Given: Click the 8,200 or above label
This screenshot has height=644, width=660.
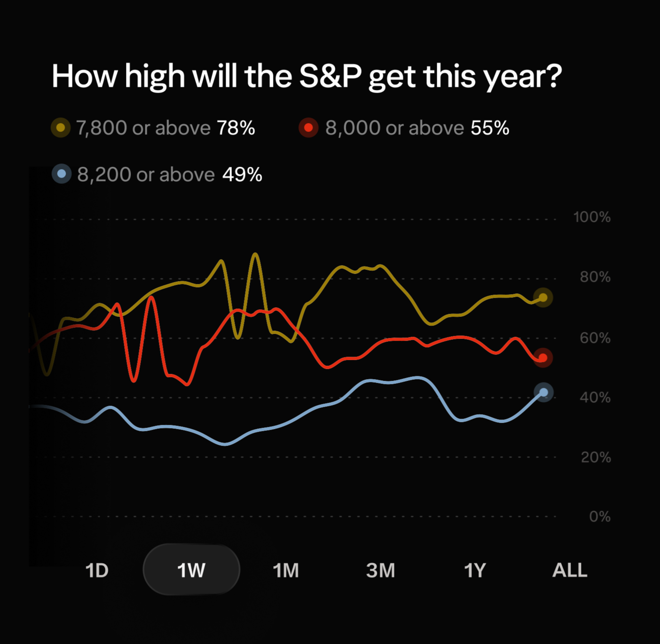Looking at the screenshot, I should coord(146,175).
